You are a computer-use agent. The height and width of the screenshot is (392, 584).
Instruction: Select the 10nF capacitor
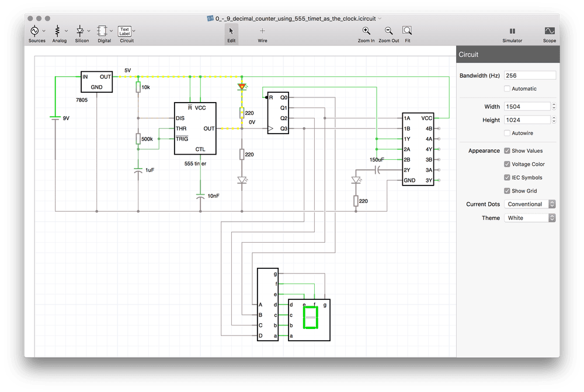[x=200, y=195]
